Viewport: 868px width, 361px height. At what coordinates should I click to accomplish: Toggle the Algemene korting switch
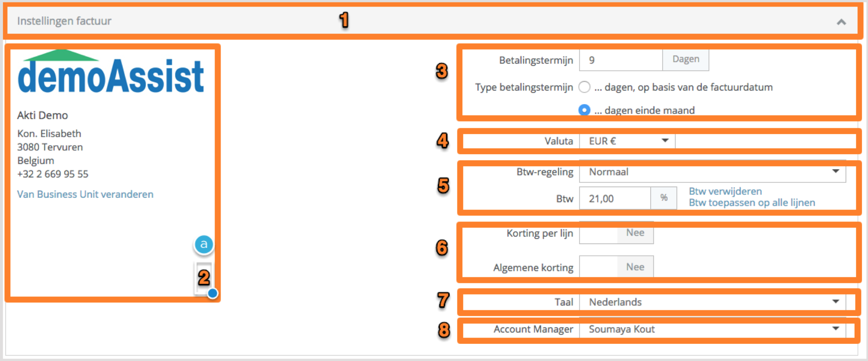616,267
